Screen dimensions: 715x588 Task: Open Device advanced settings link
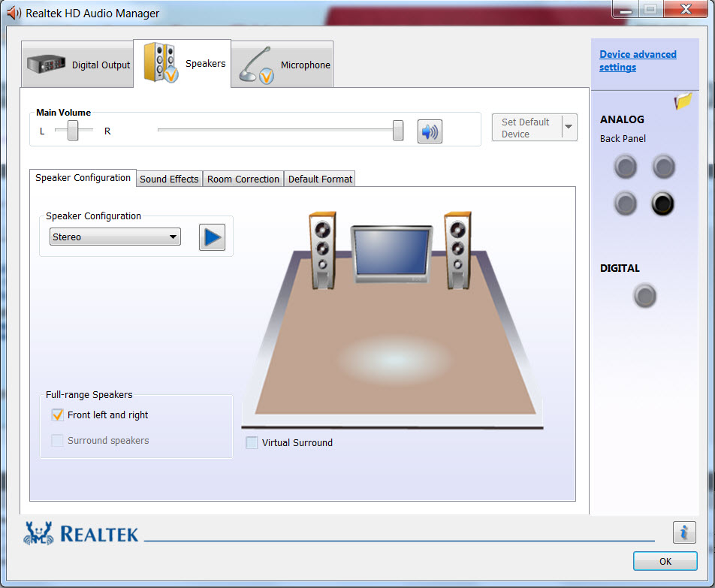tap(638, 61)
